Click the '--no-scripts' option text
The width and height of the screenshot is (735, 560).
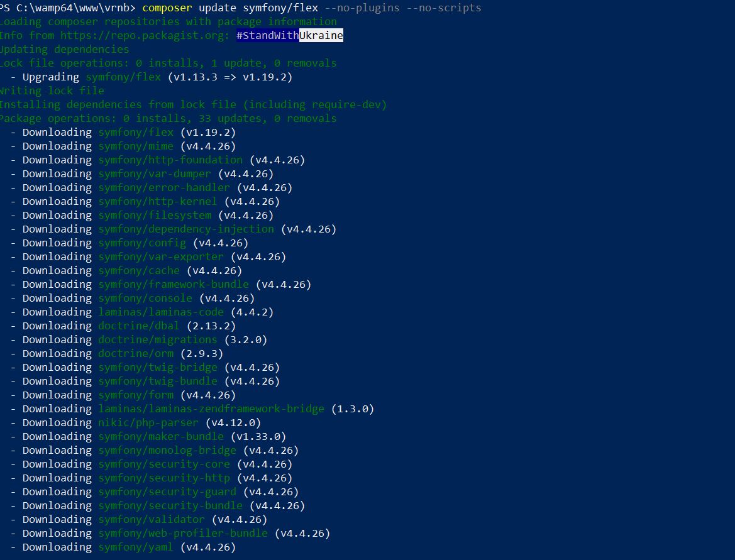tap(444, 8)
